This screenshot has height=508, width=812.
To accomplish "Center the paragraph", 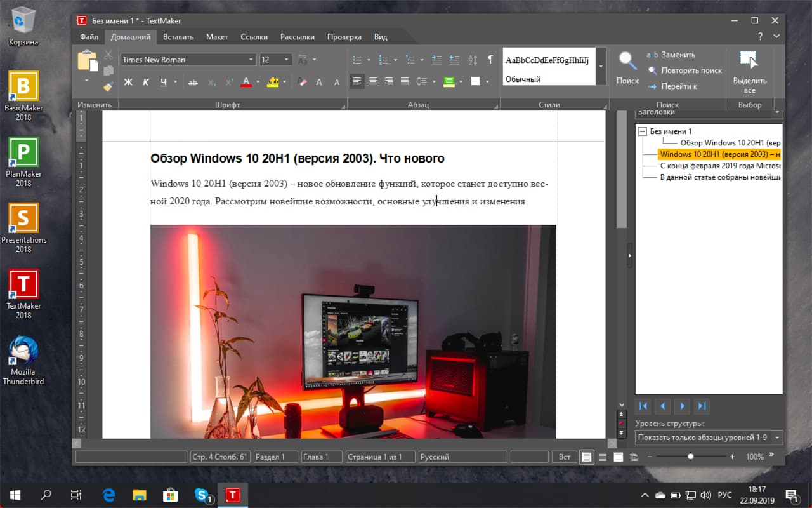I will pyautogui.click(x=373, y=81).
